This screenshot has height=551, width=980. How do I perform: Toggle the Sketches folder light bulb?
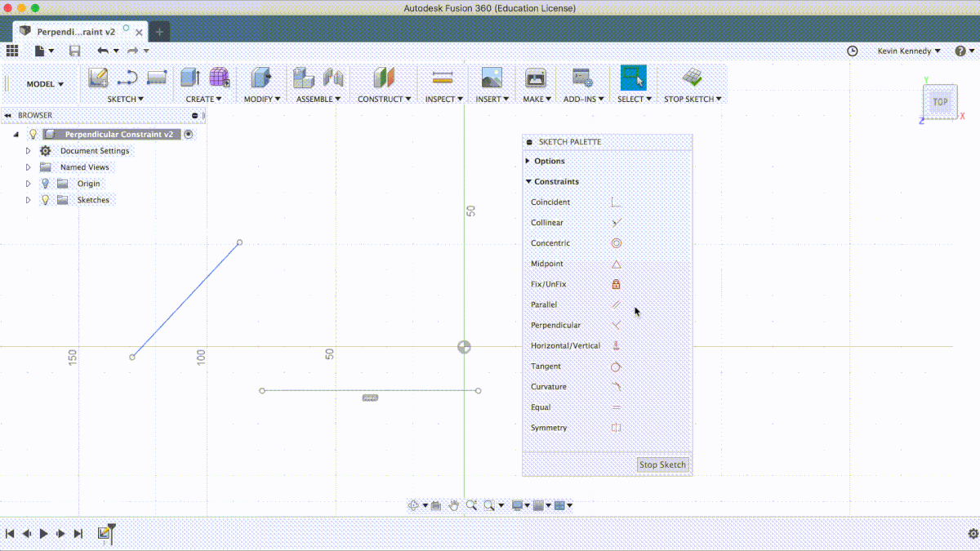(46, 200)
